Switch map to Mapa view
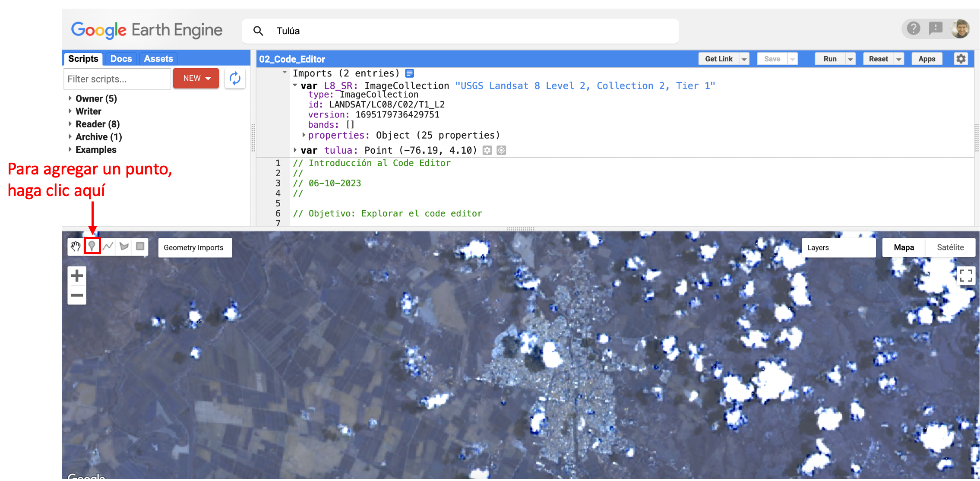The image size is (980, 481). click(904, 247)
